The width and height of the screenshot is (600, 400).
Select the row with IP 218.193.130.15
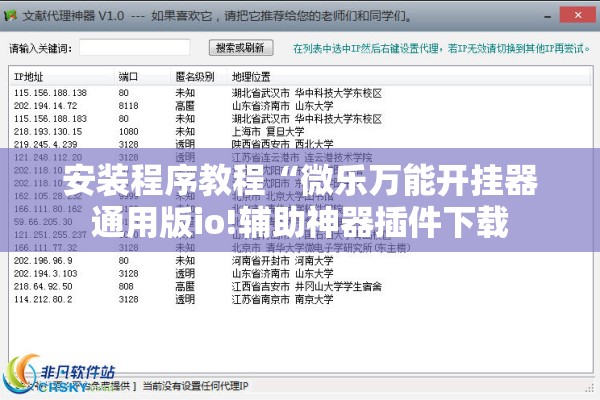tap(300, 132)
